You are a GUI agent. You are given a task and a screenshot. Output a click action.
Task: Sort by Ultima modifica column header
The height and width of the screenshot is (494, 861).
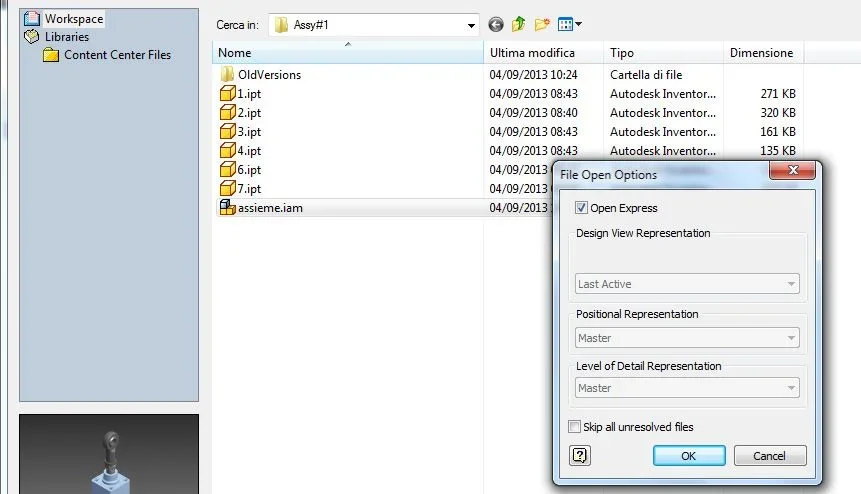543,53
